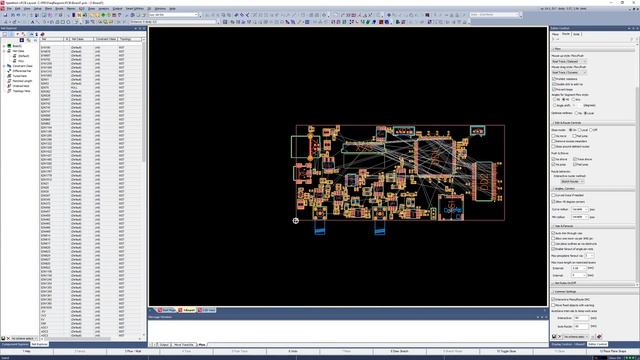Click the Interactive clearance input field
The height and width of the screenshot is (360, 640).
pyautogui.click(x=581, y=318)
